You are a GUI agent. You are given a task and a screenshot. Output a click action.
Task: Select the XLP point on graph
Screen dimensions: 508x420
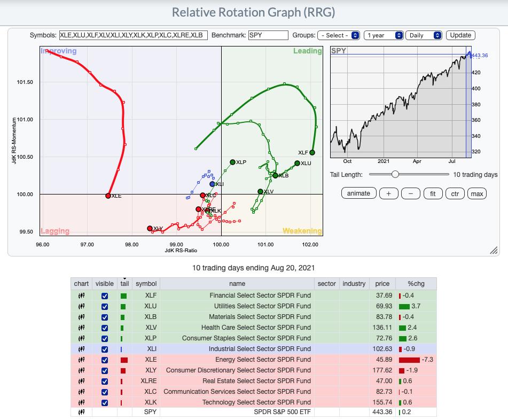(232, 162)
